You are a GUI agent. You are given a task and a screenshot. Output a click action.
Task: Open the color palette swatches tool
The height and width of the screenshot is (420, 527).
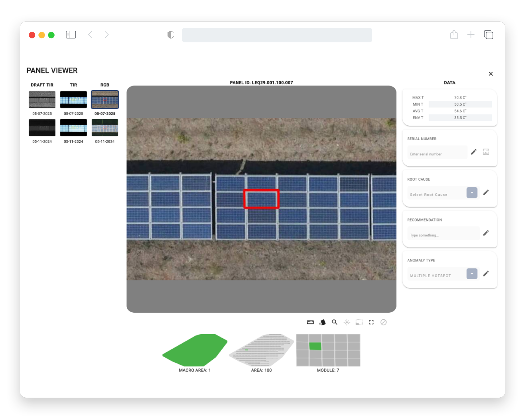[x=322, y=322]
